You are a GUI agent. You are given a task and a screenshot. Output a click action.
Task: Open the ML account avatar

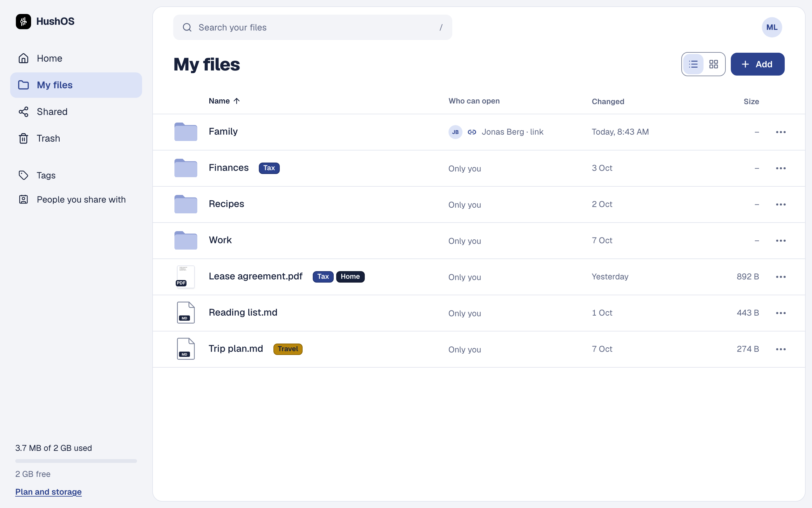(772, 28)
